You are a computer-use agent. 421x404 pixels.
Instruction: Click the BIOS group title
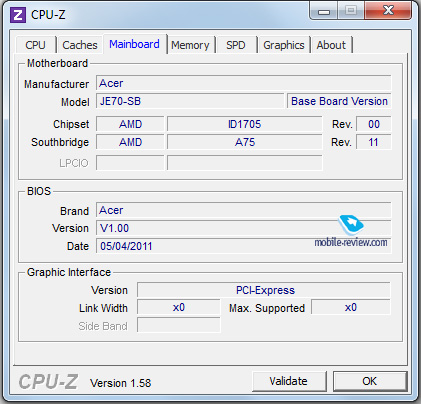click(x=39, y=191)
